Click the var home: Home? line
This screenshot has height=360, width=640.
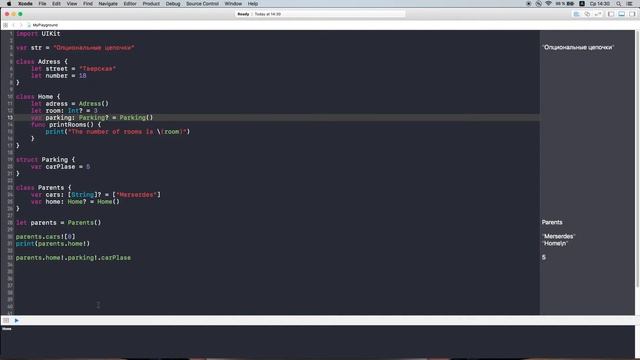(x=75, y=202)
